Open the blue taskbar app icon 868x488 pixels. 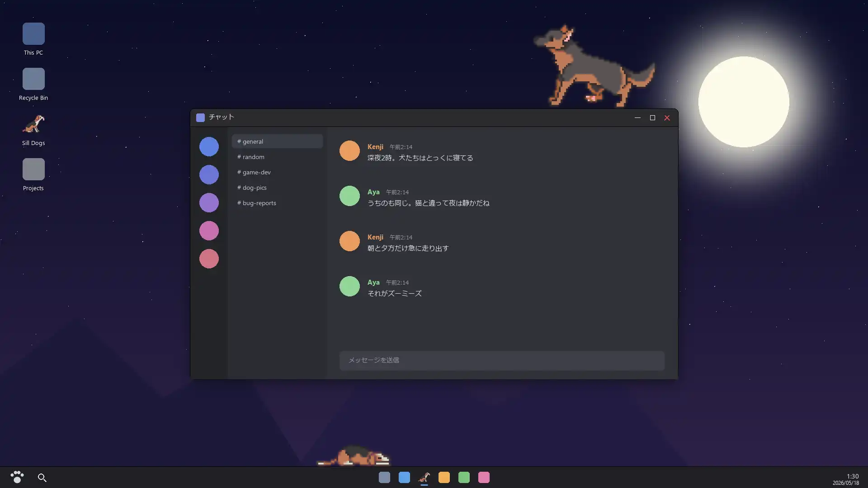pos(404,478)
